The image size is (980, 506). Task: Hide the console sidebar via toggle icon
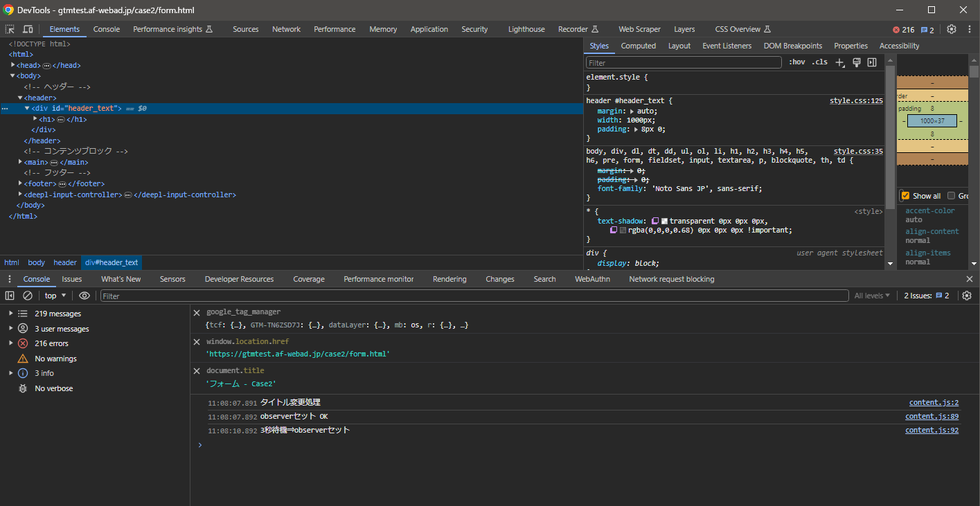pyautogui.click(x=10, y=296)
